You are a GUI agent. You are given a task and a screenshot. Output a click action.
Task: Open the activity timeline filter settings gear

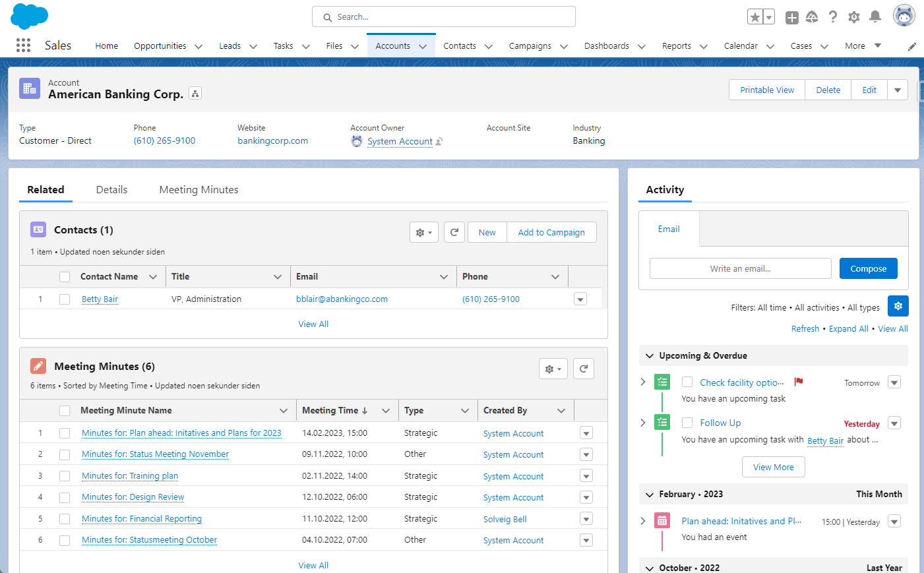(x=898, y=306)
